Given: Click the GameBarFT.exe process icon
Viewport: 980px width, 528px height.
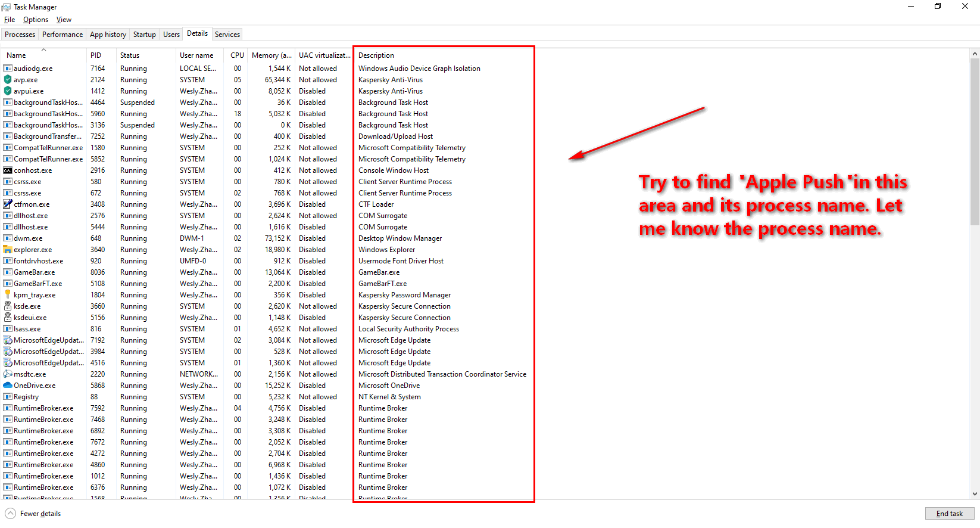Looking at the screenshot, I should (x=8, y=284).
